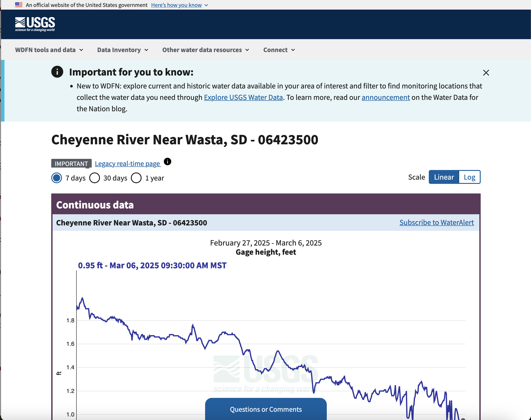
Task: Set scale to Linear
Action: (x=444, y=177)
